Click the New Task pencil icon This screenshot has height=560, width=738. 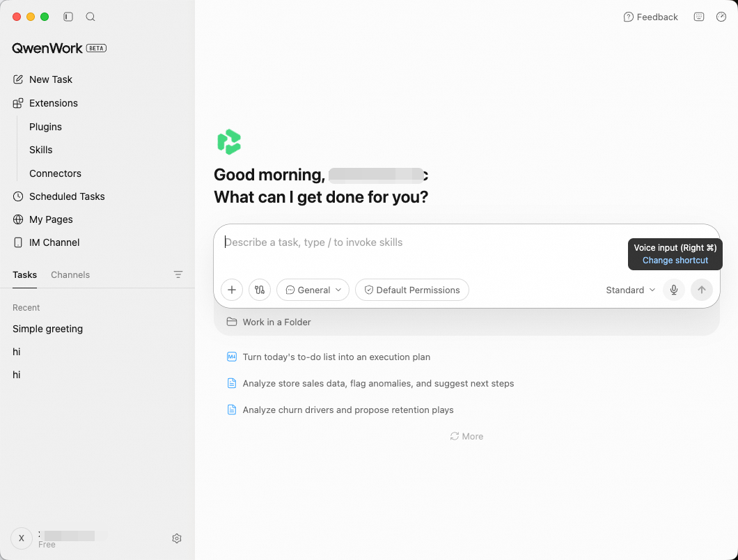coord(18,79)
